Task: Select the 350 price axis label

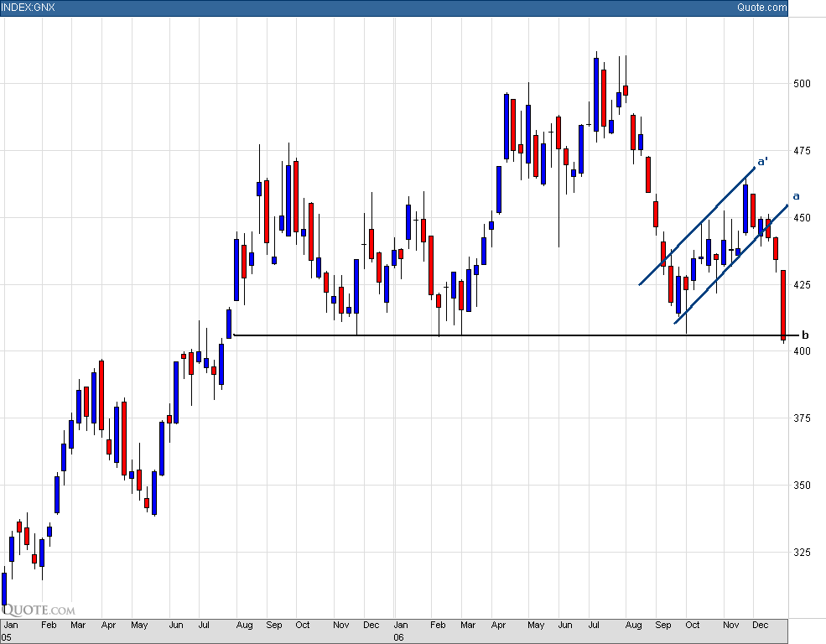Action: [802, 485]
